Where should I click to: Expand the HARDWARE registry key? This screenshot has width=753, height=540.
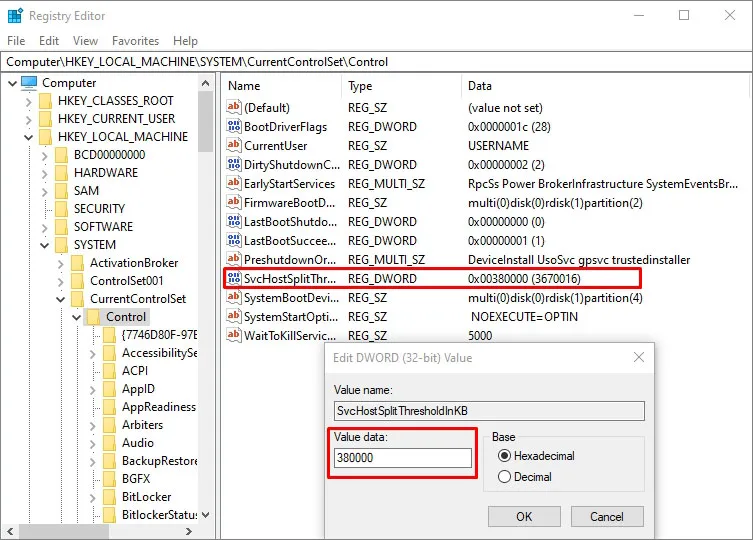(45, 173)
